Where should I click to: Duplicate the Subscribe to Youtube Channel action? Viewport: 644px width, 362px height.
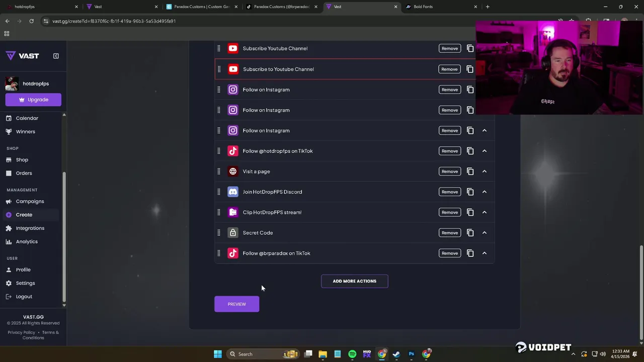(x=470, y=69)
